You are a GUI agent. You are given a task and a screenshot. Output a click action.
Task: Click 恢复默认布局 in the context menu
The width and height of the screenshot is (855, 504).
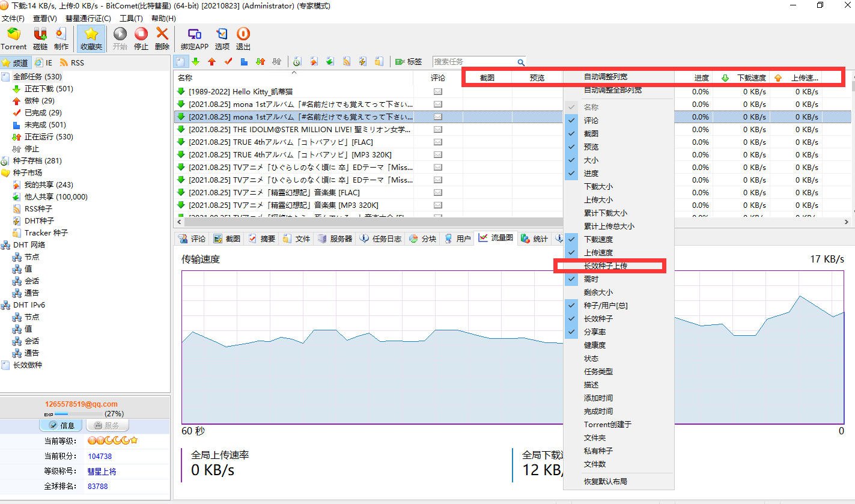coord(605,481)
